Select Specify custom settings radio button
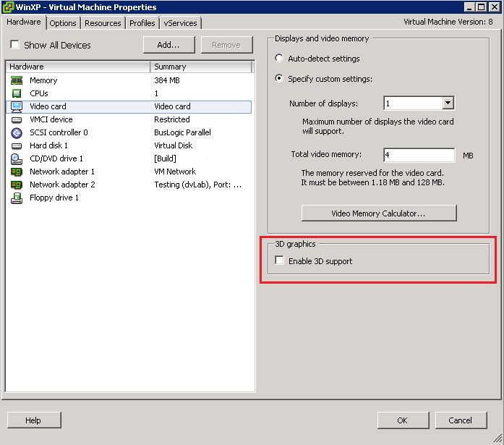Image resolution: width=504 pixels, height=445 pixels. [279, 78]
